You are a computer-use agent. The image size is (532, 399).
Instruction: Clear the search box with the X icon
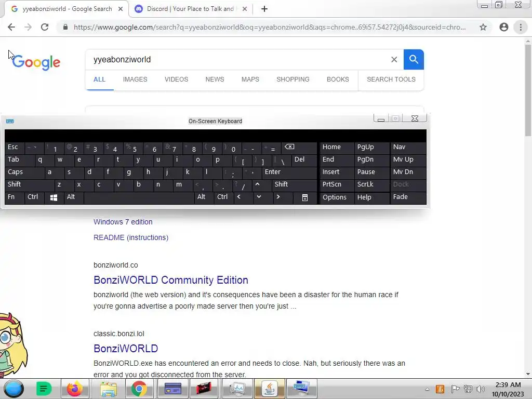pos(394,60)
